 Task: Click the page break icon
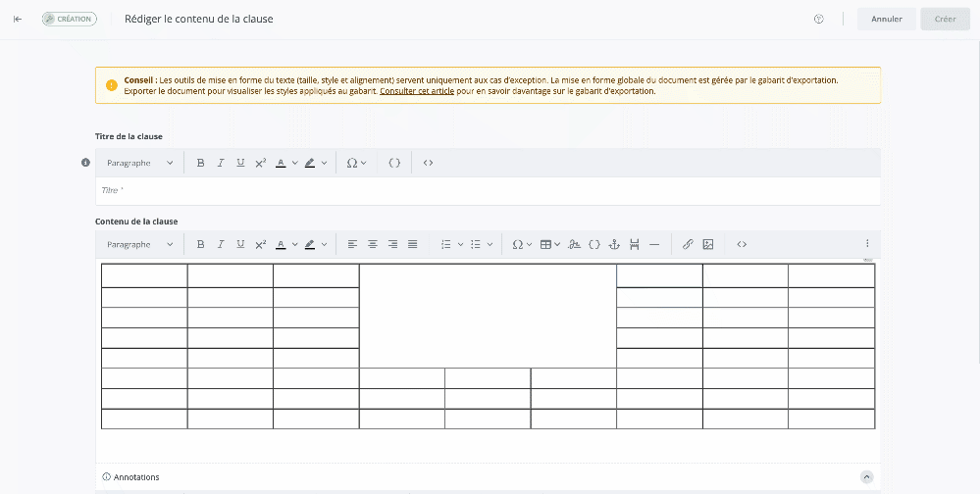coord(635,244)
